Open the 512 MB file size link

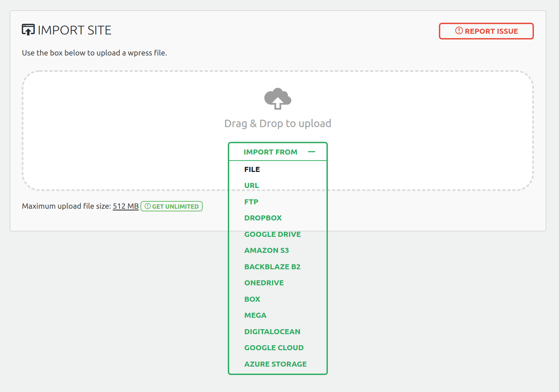(125, 206)
